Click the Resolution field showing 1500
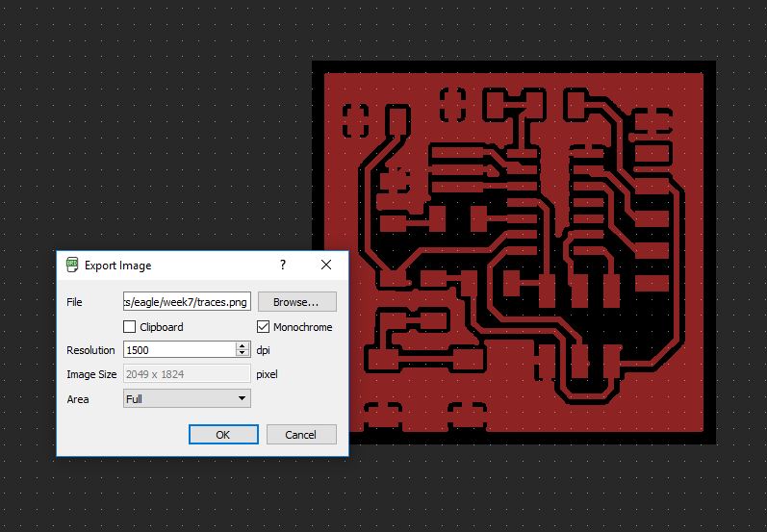 click(180, 349)
